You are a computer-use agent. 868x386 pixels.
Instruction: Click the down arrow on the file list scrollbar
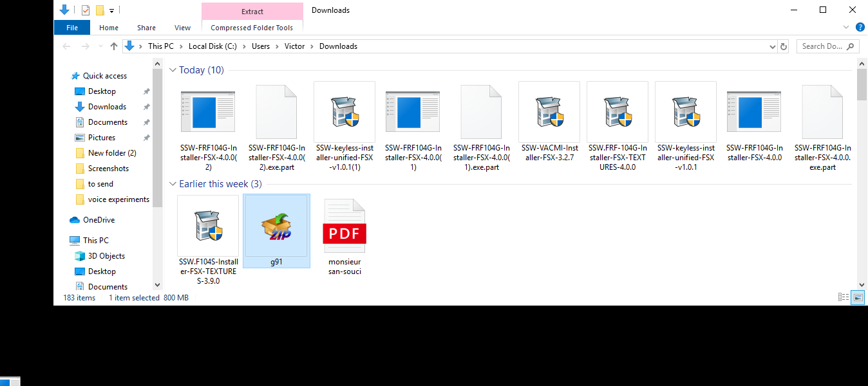click(862, 284)
